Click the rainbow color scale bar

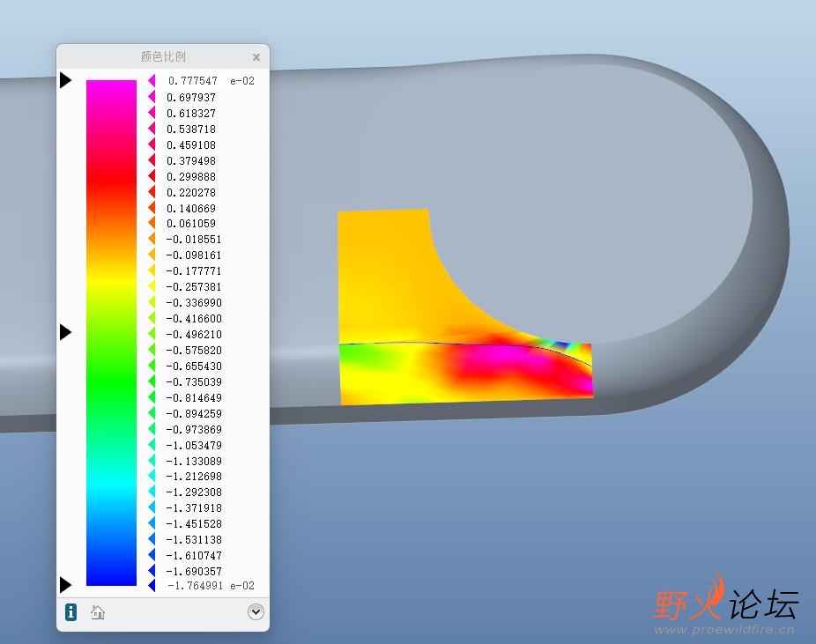(x=111, y=333)
